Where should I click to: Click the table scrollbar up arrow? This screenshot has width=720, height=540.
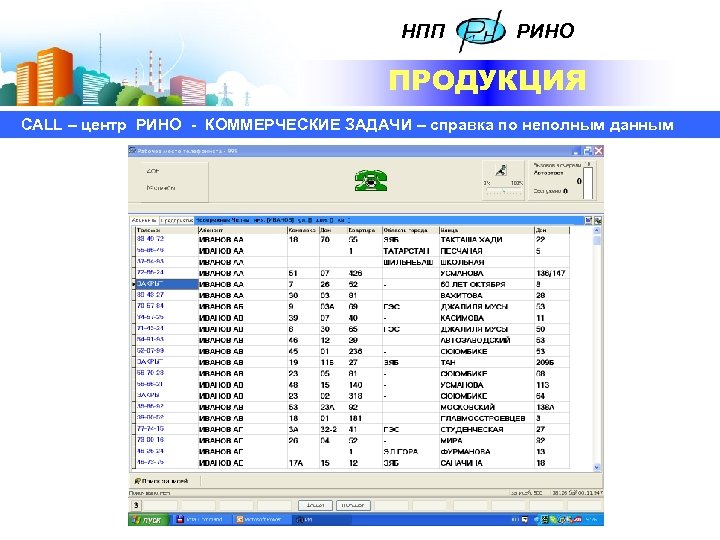[596, 230]
